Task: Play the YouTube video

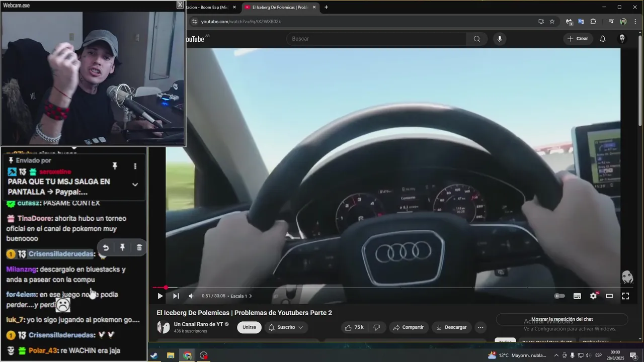Action: [160, 296]
